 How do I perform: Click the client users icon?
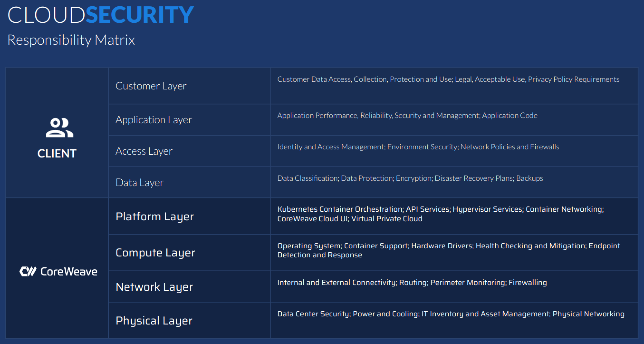click(59, 128)
